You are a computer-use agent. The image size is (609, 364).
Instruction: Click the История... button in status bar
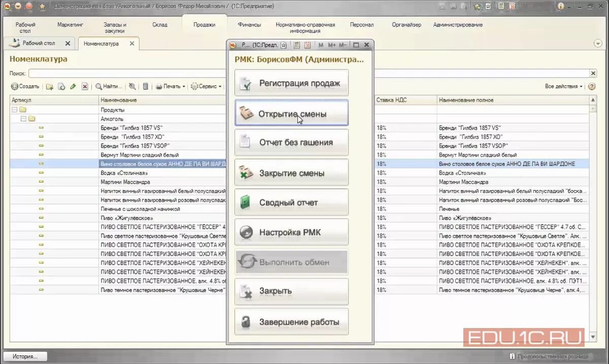pos(25,356)
